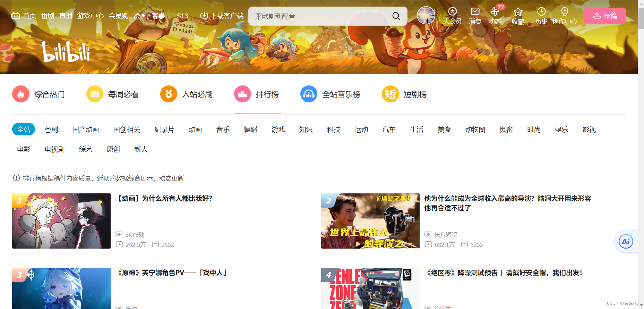Open 漫画 in top navigation
The height and width of the screenshot is (309, 644).
click(140, 16)
